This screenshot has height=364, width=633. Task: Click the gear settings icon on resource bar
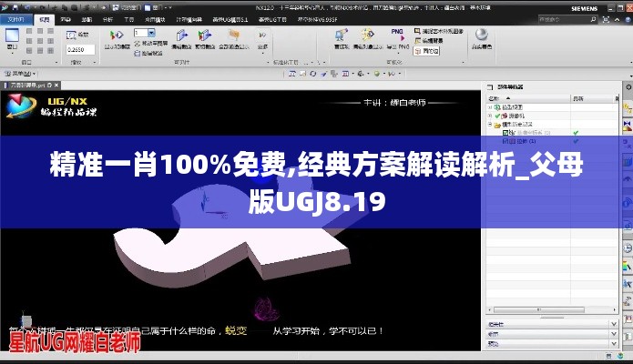pos(628,86)
